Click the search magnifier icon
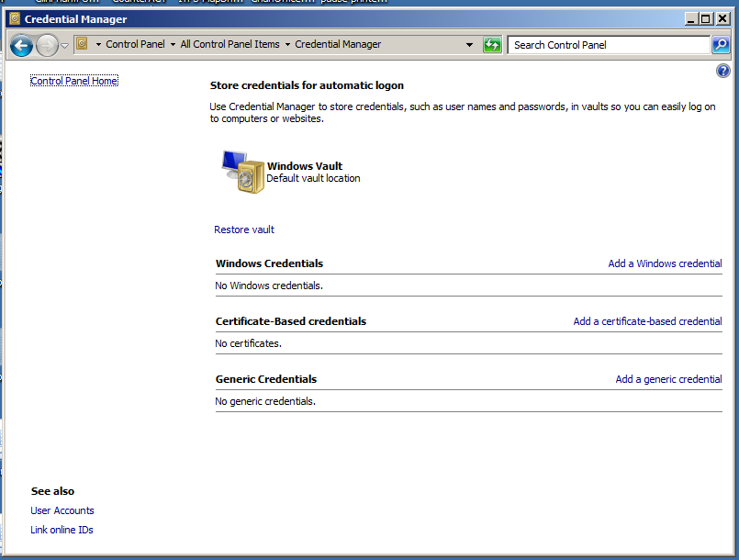 721,45
